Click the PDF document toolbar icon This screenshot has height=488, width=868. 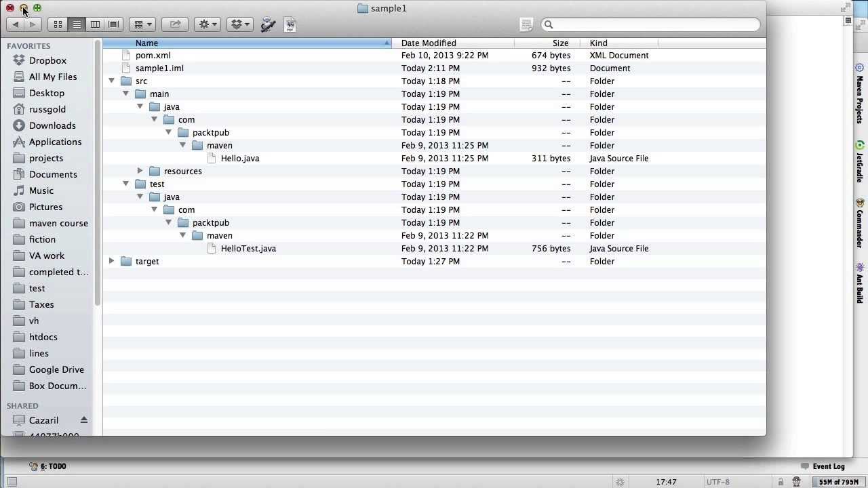[290, 24]
